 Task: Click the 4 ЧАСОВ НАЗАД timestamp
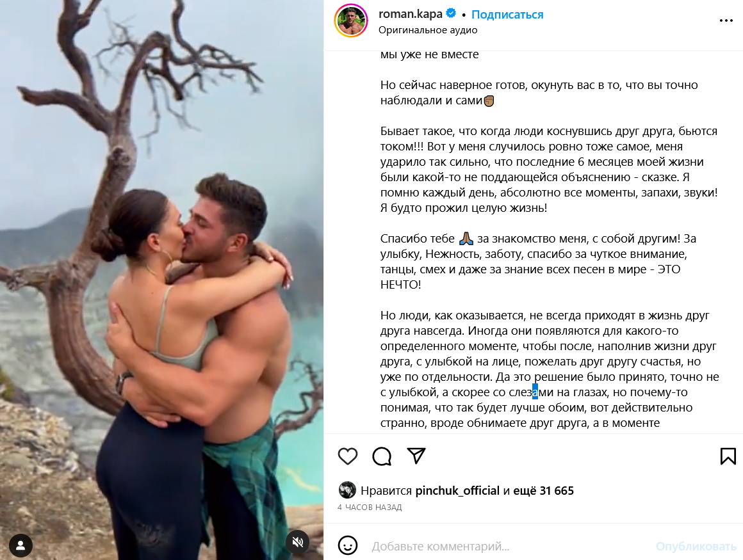(370, 508)
